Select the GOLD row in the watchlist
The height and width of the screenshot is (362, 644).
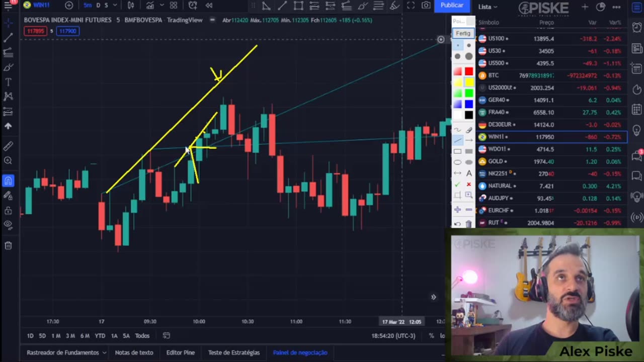552,161
